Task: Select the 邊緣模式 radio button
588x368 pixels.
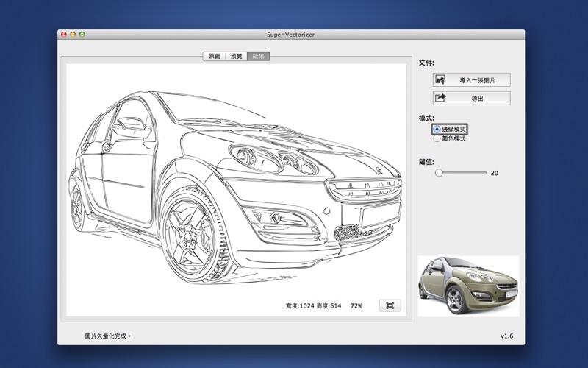Action: pyautogui.click(x=437, y=130)
